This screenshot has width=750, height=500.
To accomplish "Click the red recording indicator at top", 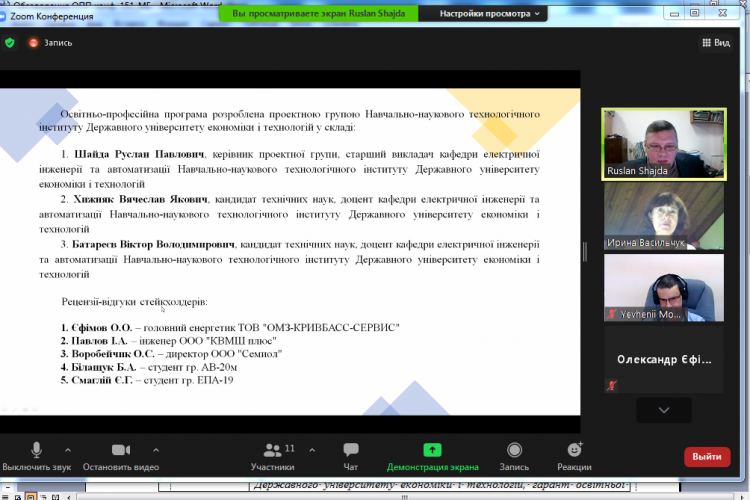I will [34, 43].
